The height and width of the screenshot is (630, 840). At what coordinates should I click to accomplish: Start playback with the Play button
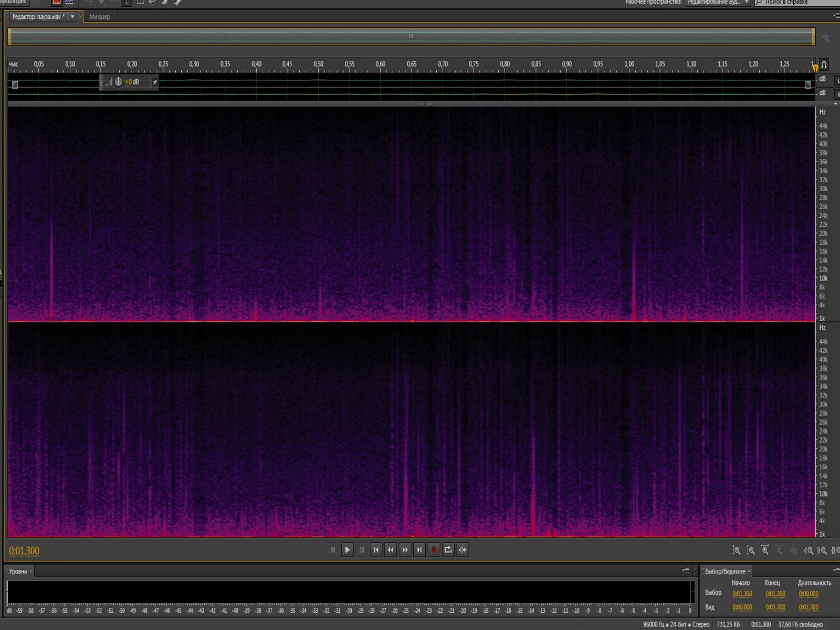347,550
